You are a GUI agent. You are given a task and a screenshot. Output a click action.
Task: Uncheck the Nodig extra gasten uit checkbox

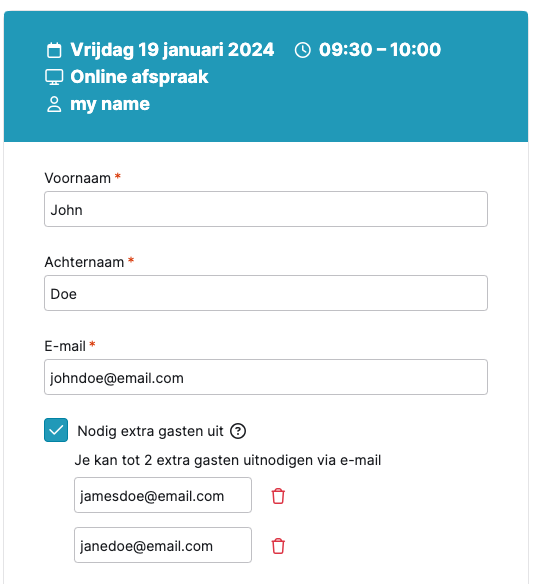point(56,430)
